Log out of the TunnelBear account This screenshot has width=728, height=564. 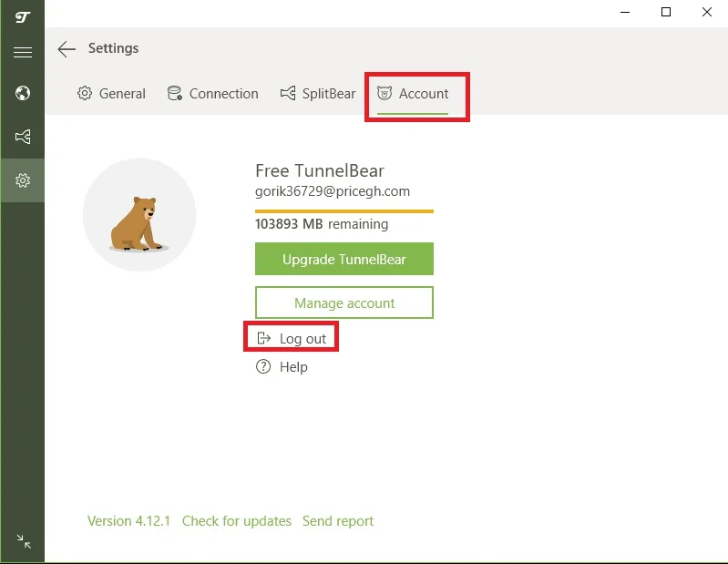[292, 338]
